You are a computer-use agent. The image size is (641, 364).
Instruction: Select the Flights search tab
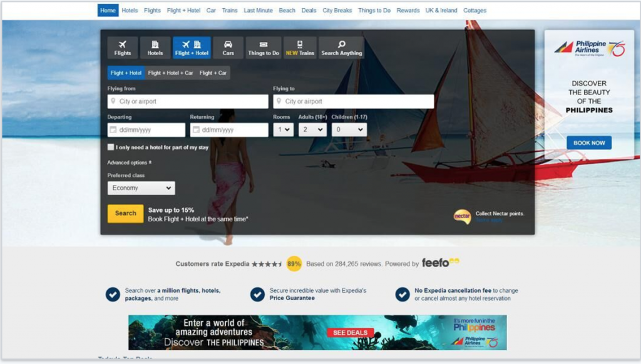122,48
